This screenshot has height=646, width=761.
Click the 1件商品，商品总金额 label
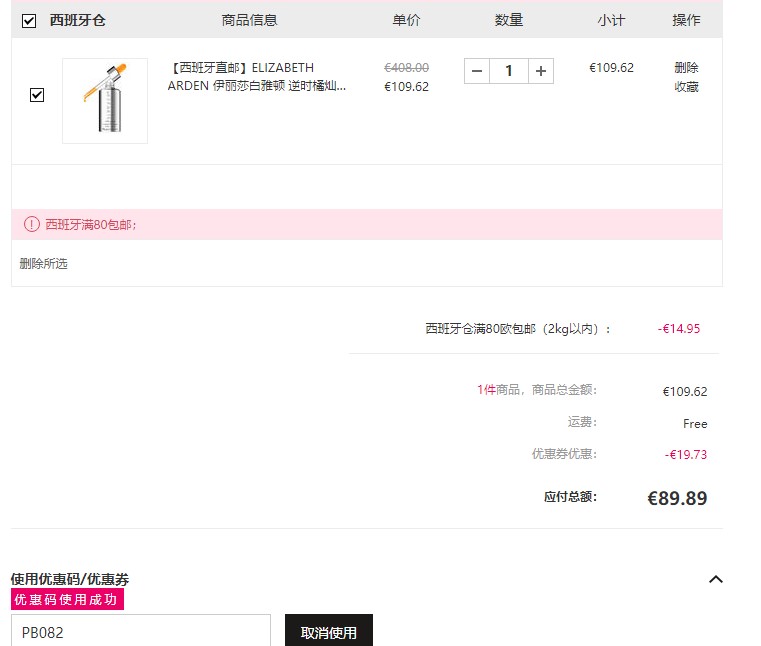coord(537,390)
